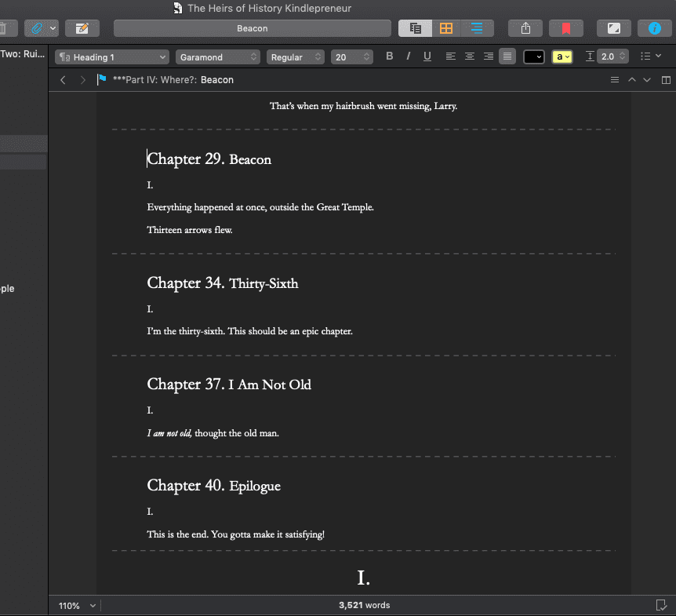Open the editor header hamburger menu

tap(615, 80)
